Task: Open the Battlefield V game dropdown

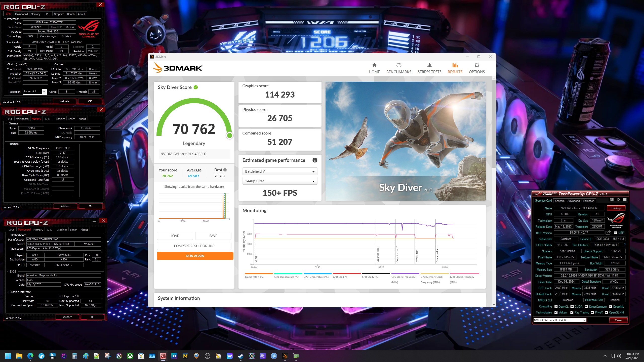Action: [x=280, y=171]
